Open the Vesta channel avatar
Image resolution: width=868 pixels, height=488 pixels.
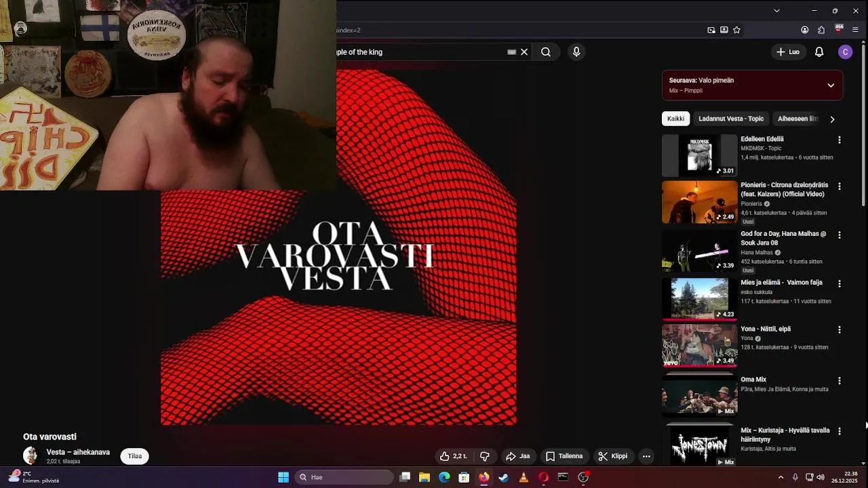tap(31, 455)
